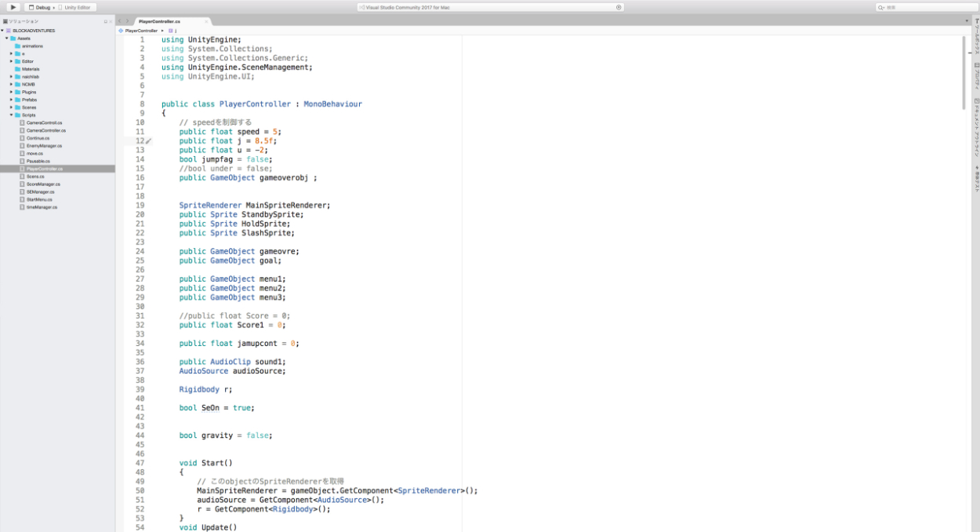Screen dimensions: 980x532
Task: Open the Document Outline side panel tab
Action: pos(976,126)
